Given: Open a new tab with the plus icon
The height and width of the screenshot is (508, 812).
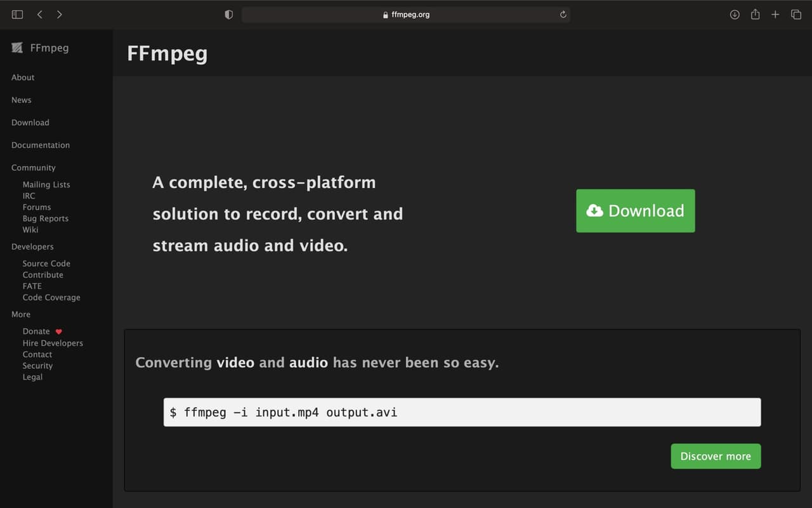Looking at the screenshot, I should click(775, 14).
